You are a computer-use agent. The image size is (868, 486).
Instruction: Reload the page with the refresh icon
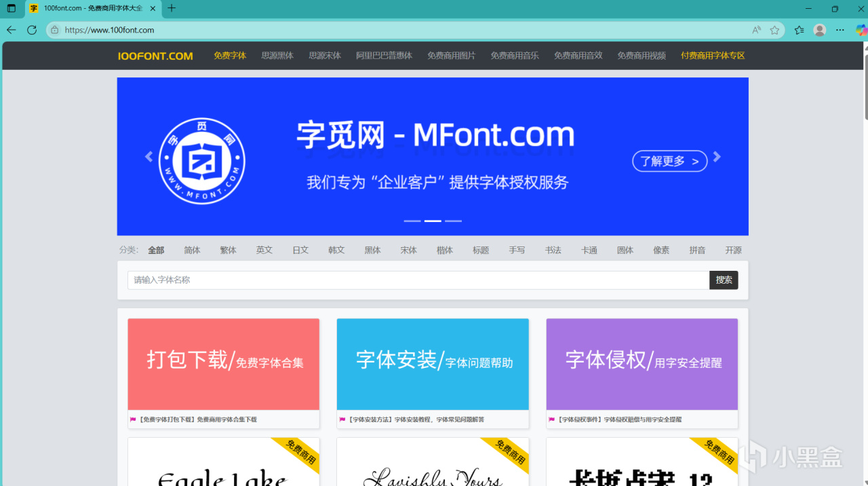pyautogui.click(x=32, y=30)
